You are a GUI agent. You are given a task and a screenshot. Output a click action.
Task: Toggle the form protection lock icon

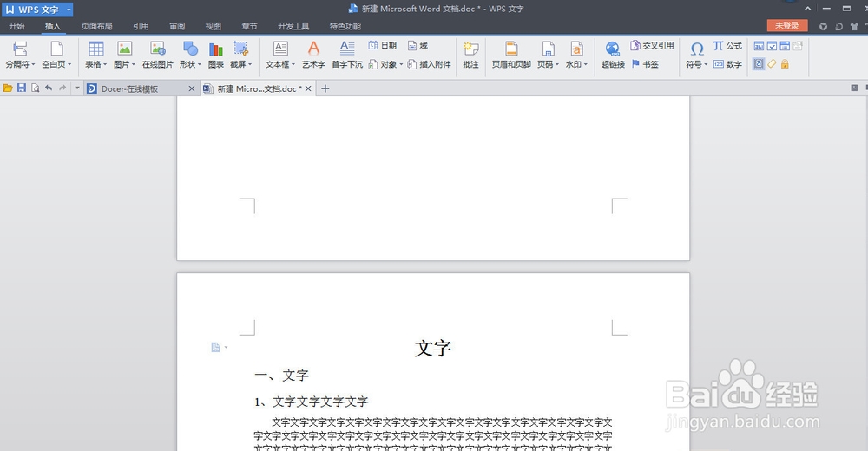tap(785, 64)
